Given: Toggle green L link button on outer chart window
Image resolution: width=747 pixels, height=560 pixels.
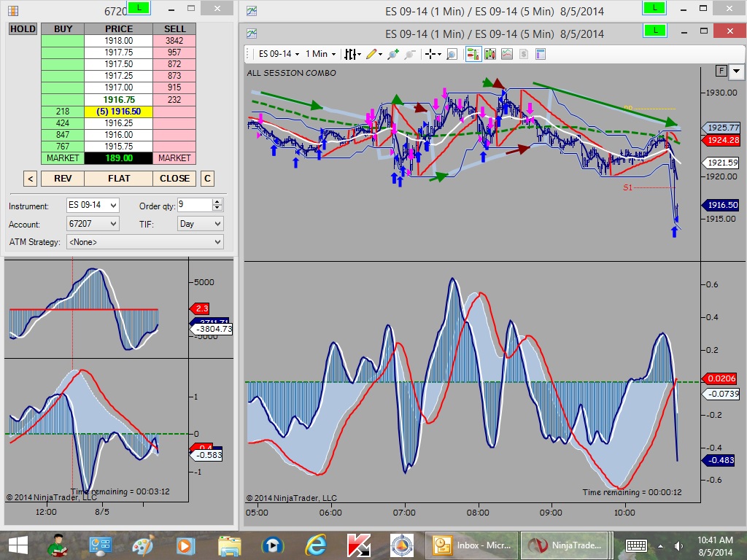Looking at the screenshot, I should [654, 7].
